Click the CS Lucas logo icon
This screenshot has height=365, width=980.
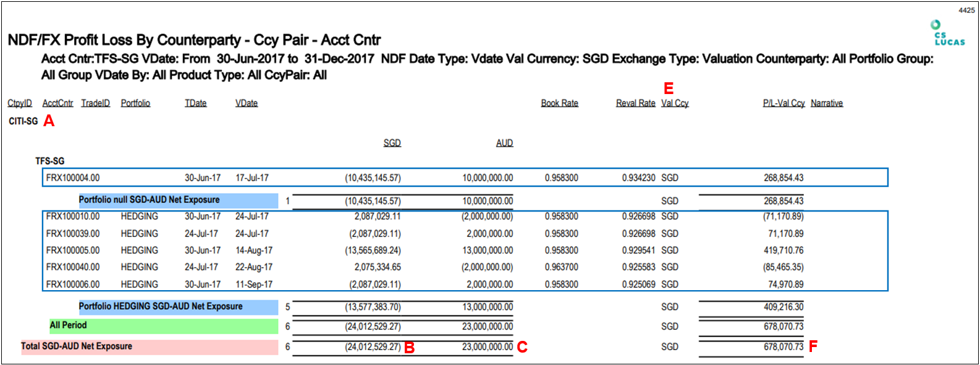coord(948,33)
